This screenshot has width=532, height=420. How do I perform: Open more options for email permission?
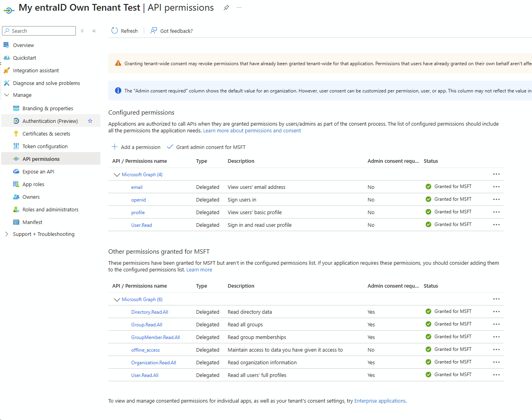(x=496, y=187)
